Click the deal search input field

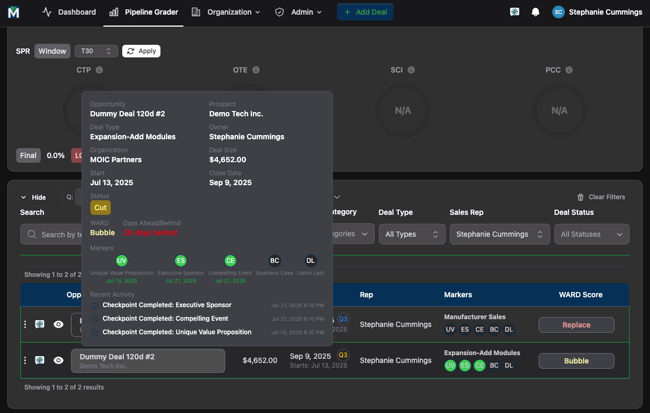(x=50, y=234)
